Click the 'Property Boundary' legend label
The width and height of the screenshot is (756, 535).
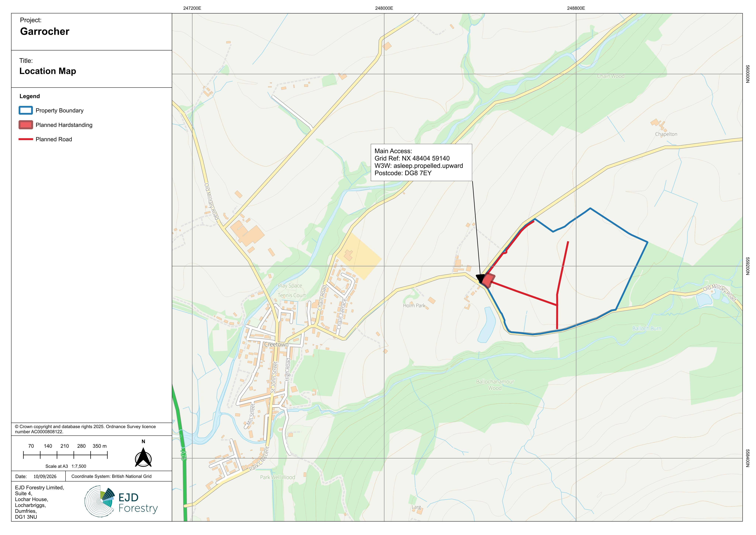pos(60,110)
